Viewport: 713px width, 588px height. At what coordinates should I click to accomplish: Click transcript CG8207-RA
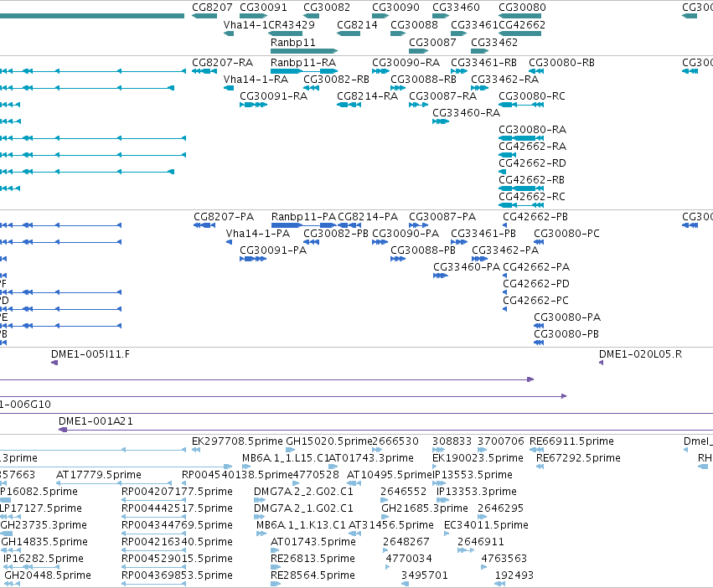(204, 71)
